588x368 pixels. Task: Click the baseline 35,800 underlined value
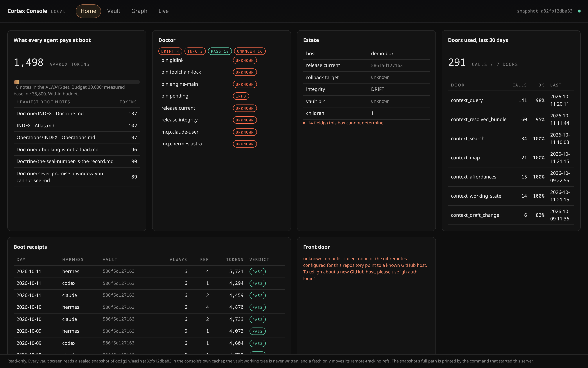[x=39, y=94]
